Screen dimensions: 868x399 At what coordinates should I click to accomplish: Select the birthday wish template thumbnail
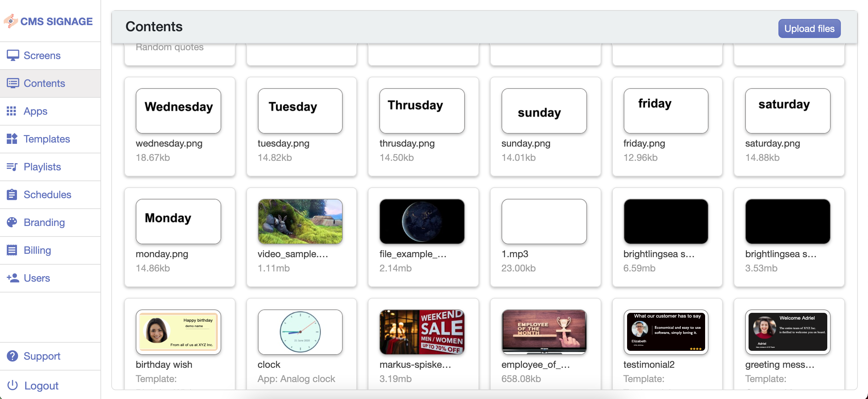(x=178, y=332)
